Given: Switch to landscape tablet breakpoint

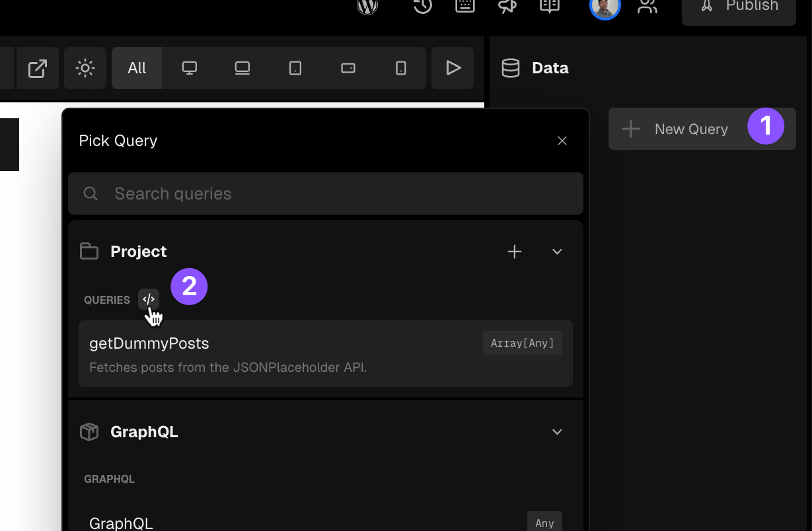Looking at the screenshot, I should pos(348,68).
